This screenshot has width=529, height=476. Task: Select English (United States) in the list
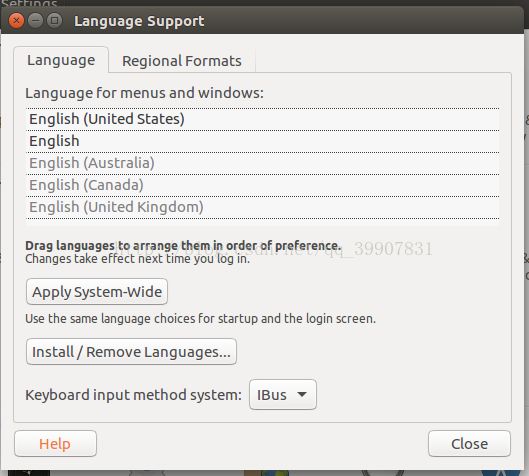(262, 119)
